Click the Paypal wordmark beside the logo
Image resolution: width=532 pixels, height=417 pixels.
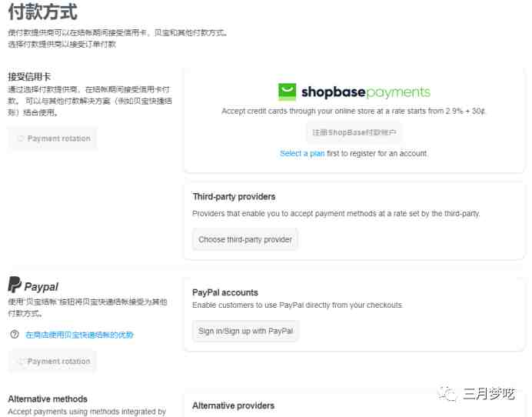pyautogui.click(x=42, y=287)
